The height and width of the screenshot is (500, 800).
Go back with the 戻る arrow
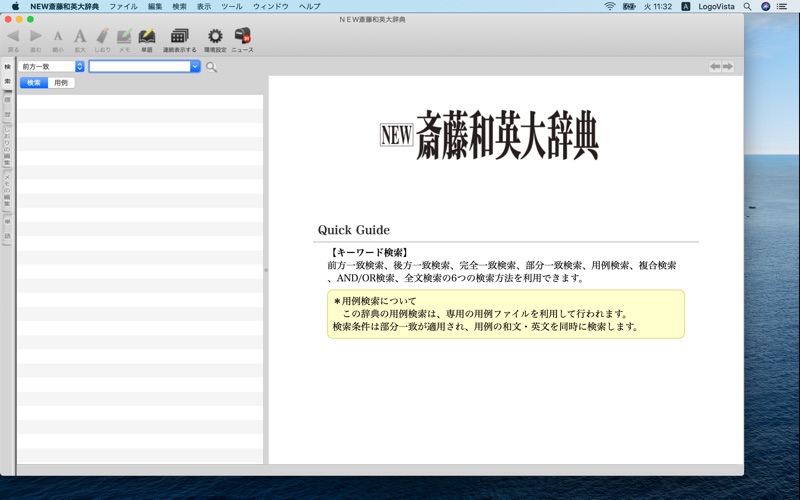(13, 36)
